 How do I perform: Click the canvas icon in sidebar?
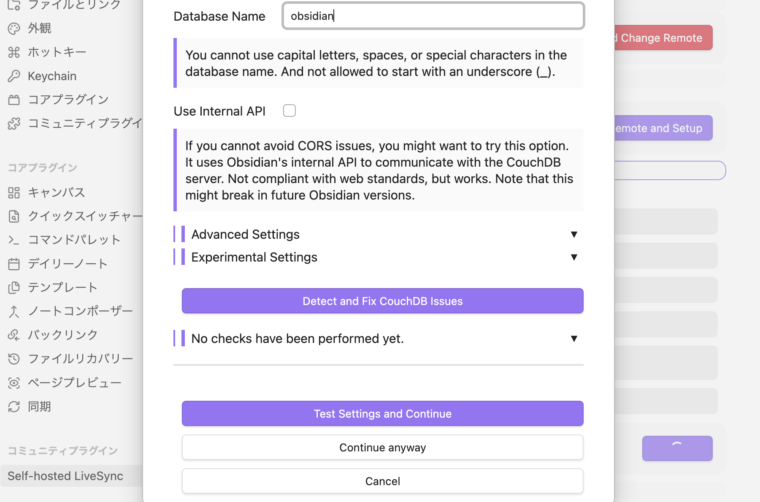point(14,192)
